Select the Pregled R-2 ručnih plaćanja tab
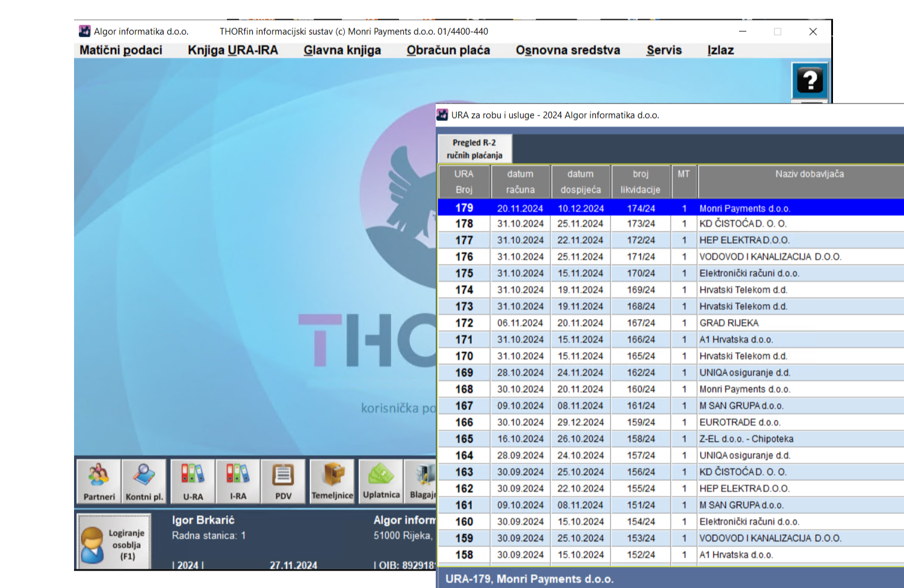 pyautogui.click(x=474, y=149)
